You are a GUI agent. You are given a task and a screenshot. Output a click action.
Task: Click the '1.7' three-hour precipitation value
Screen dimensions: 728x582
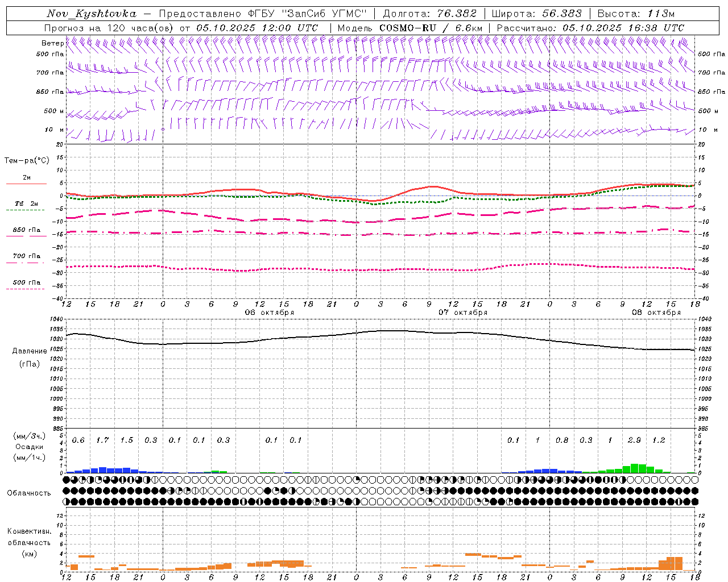[x=102, y=440]
